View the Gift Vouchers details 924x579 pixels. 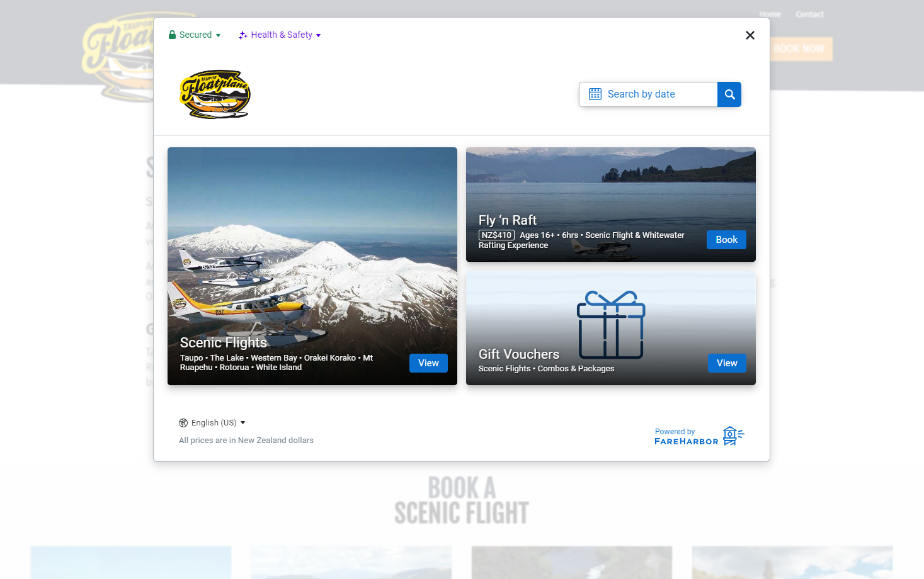(727, 363)
